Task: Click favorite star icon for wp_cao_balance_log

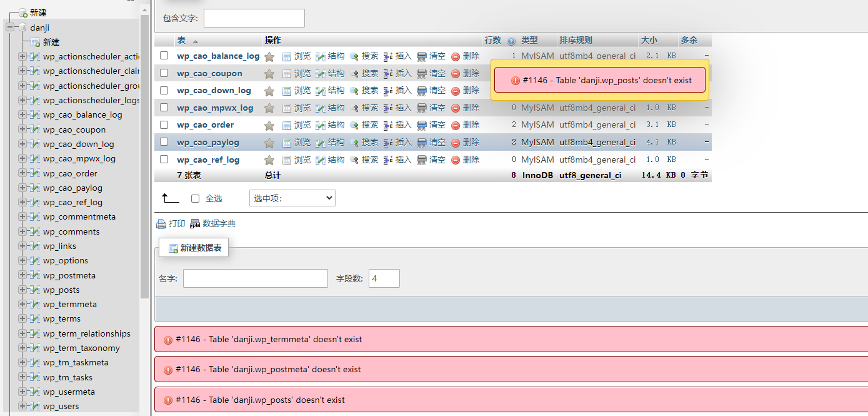Action: (x=269, y=56)
